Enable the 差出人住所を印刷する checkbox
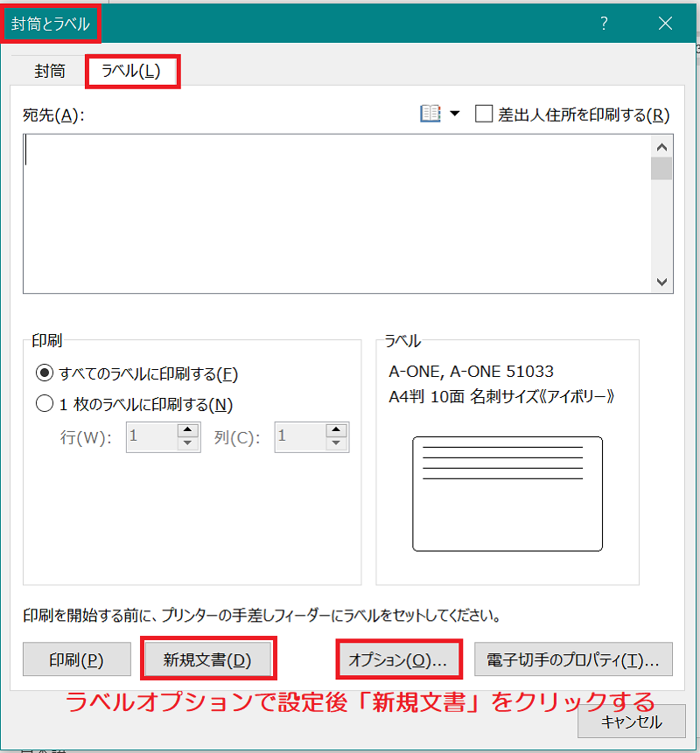The image size is (700, 753). (x=484, y=113)
